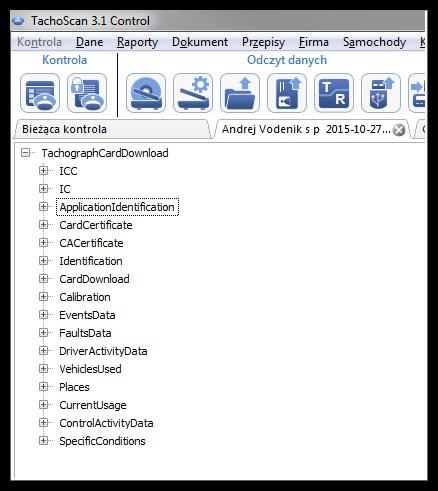
Task: Read driver card icon
Action: [x=287, y=93]
